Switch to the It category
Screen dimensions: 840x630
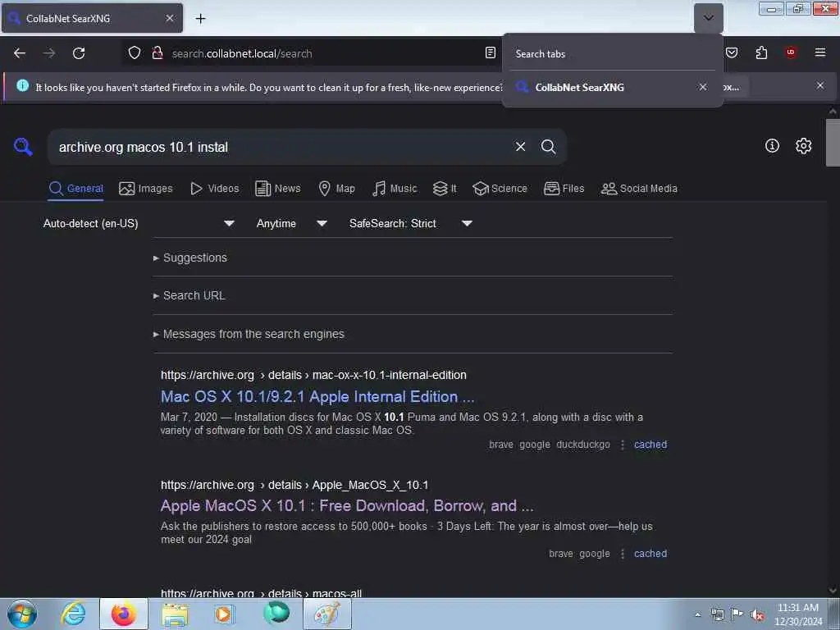[445, 189]
